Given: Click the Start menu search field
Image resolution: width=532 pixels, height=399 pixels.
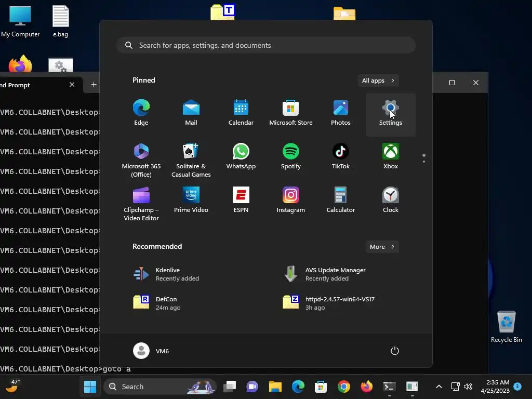Looking at the screenshot, I should [x=266, y=45].
